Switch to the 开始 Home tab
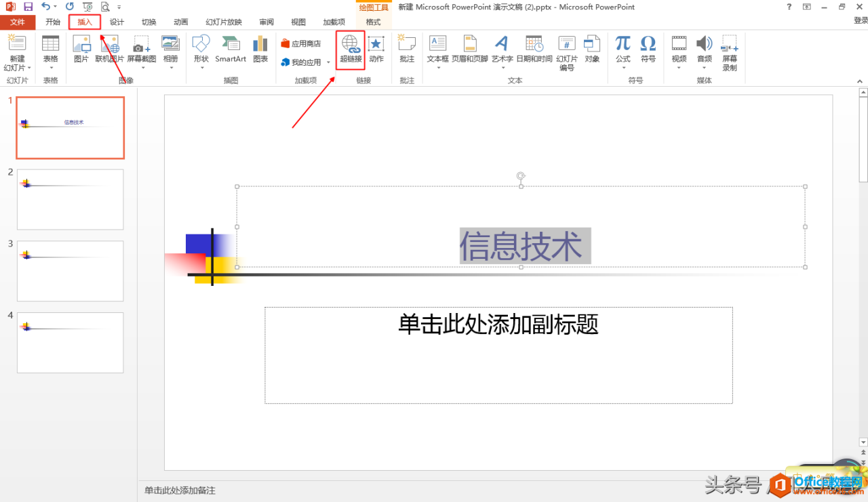 53,22
